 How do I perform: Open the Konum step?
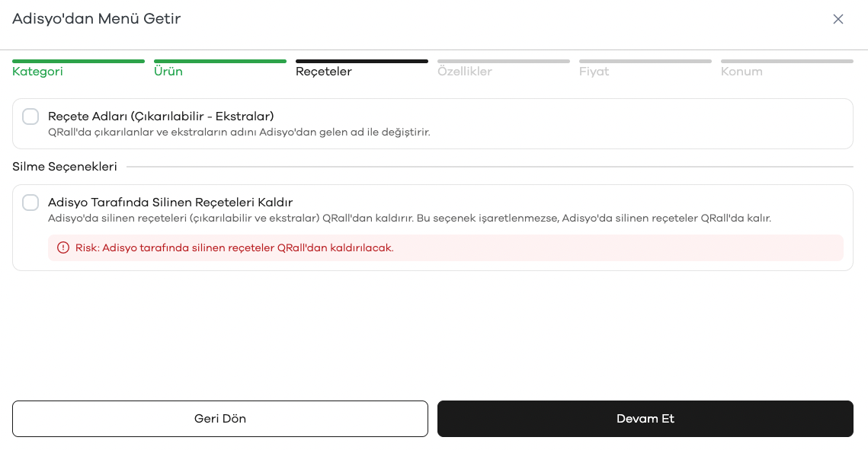741,72
